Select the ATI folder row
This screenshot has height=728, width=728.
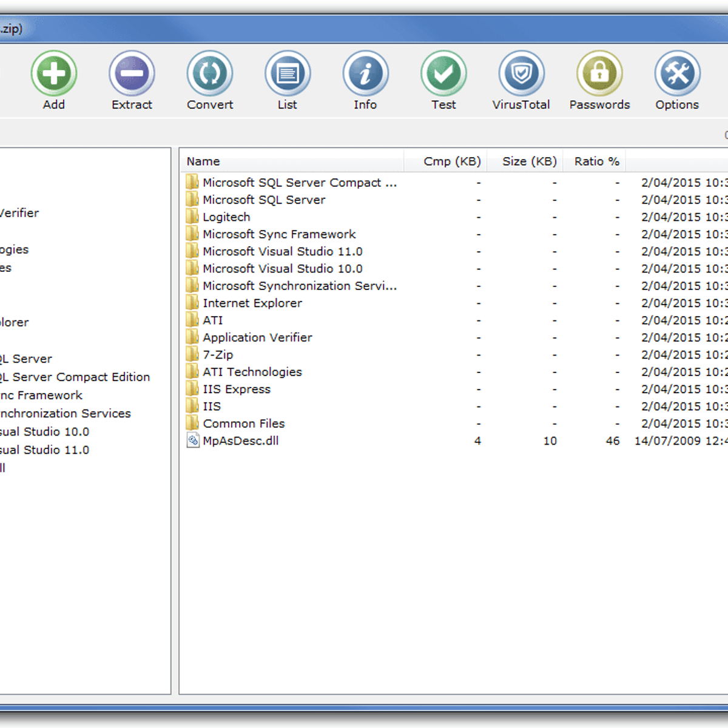tap(213, 320)
